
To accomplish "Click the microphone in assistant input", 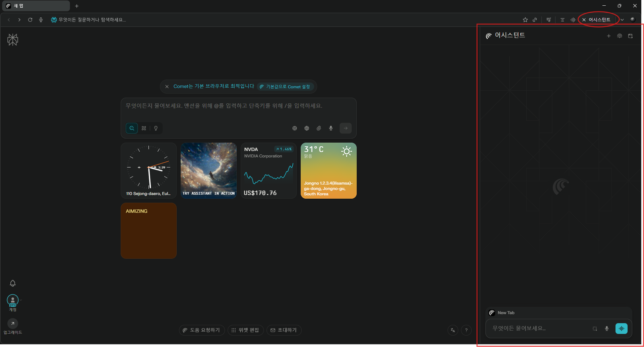I will 607,329.
